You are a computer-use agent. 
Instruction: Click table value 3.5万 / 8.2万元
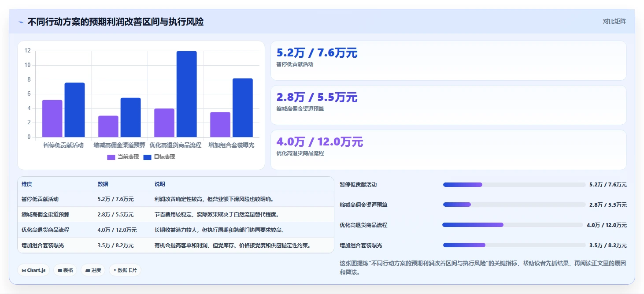point(115,246)
